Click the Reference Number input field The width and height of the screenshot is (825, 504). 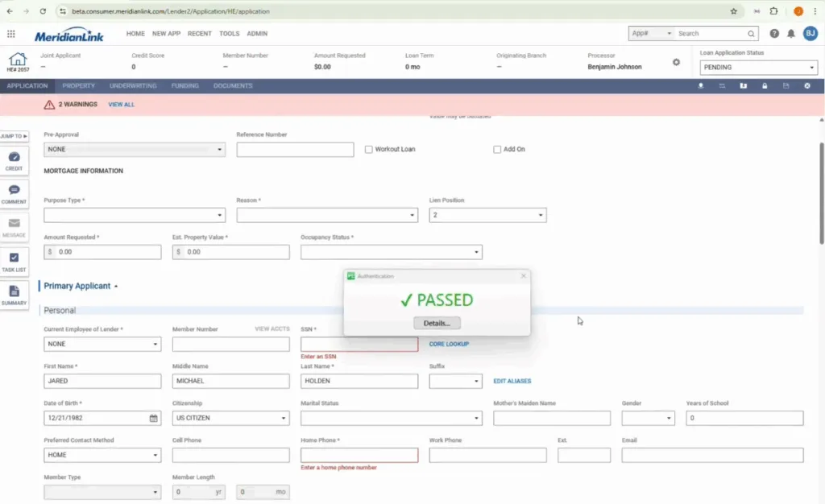click(295, 149)
